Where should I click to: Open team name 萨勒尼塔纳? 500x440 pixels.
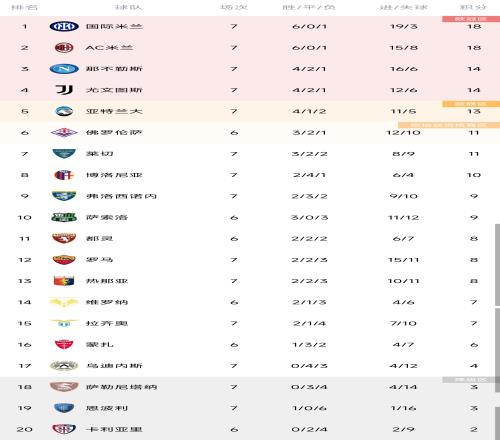pos(121,387)
